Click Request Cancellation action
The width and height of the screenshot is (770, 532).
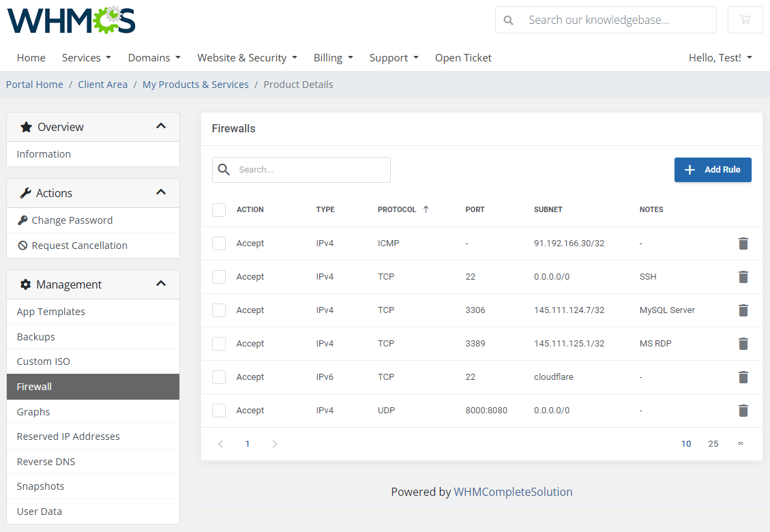click(x=93, y=245)
